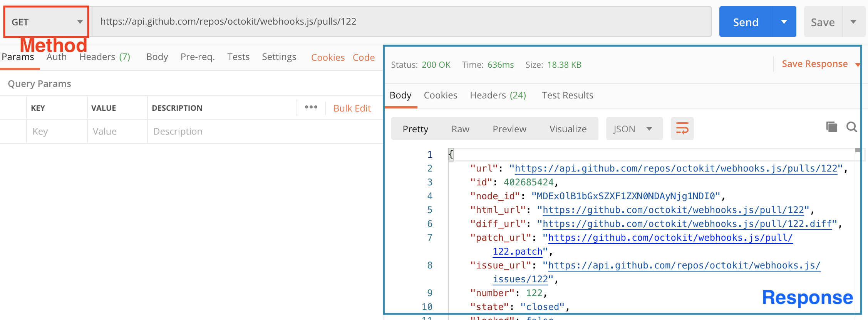Click Bulk Edit link
The image size is (868, 320).
click(x=352, y=108)
